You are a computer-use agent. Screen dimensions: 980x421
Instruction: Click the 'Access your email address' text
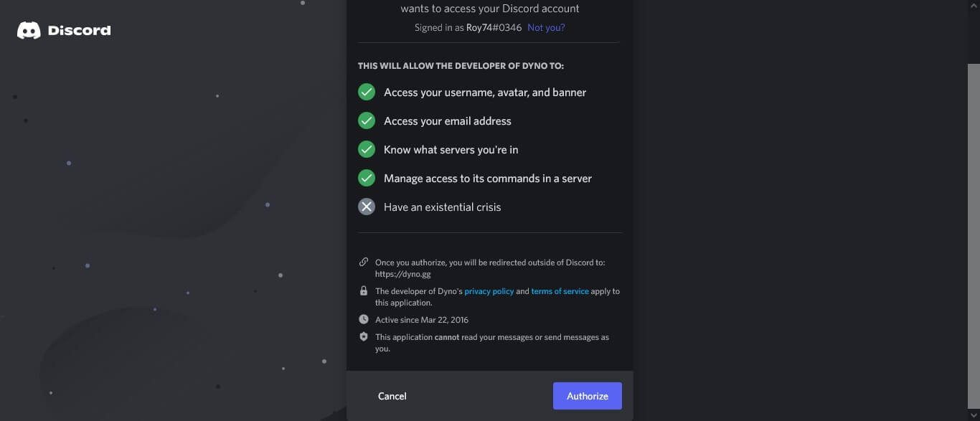(x=448, y=121)
